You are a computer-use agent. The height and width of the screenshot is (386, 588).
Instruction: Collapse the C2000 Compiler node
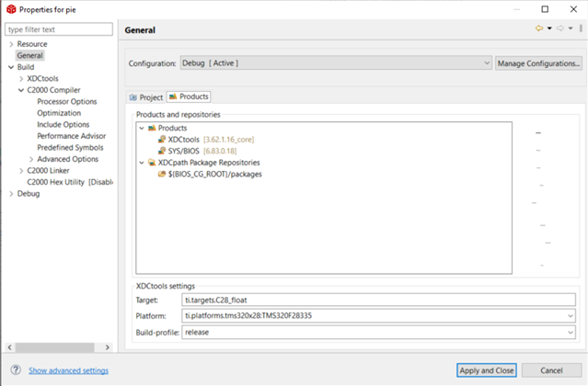21,90
